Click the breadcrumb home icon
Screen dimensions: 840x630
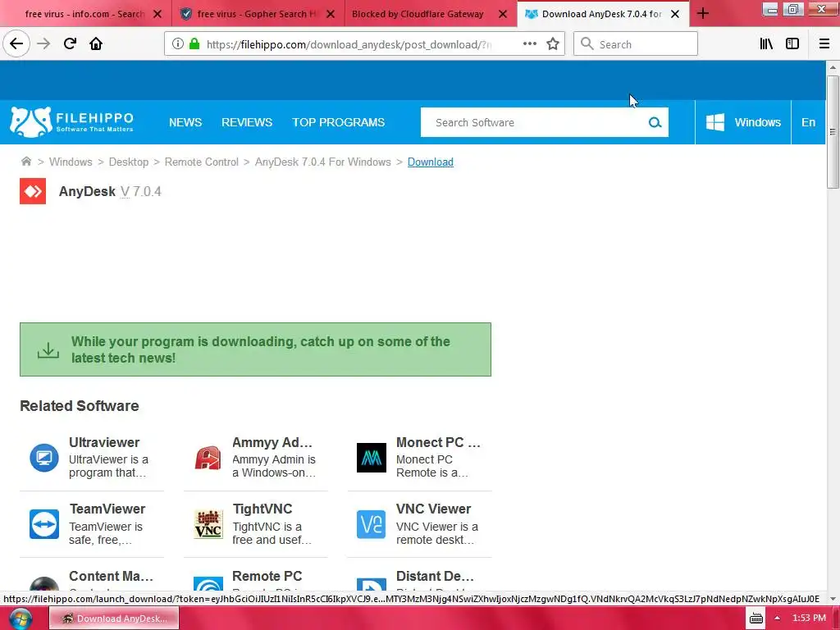pyautogui.click(x=25, y=162)
